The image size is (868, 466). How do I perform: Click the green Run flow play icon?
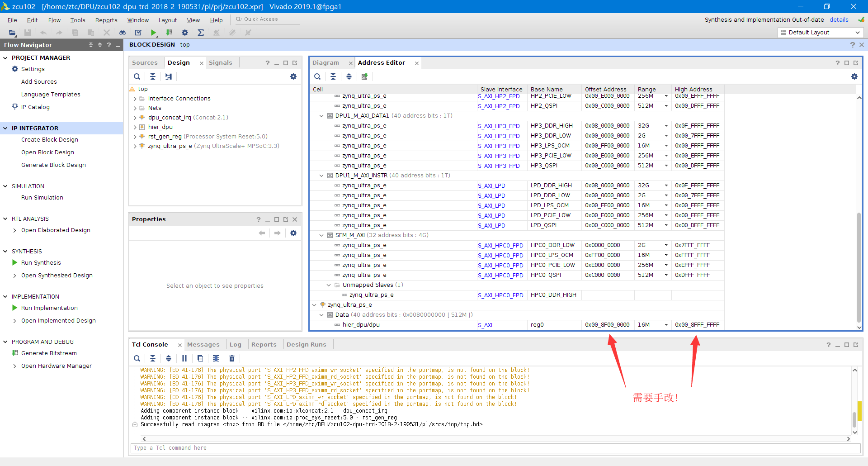coord(154,33)
